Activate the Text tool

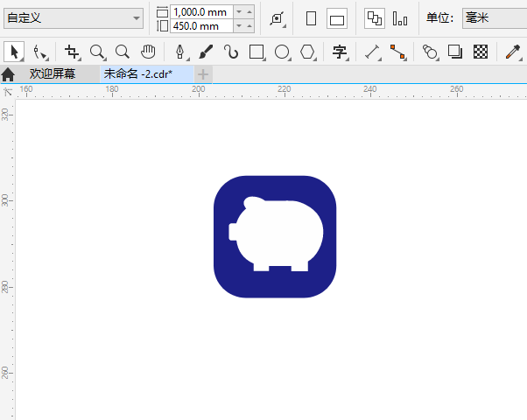(x=340, y=52)
